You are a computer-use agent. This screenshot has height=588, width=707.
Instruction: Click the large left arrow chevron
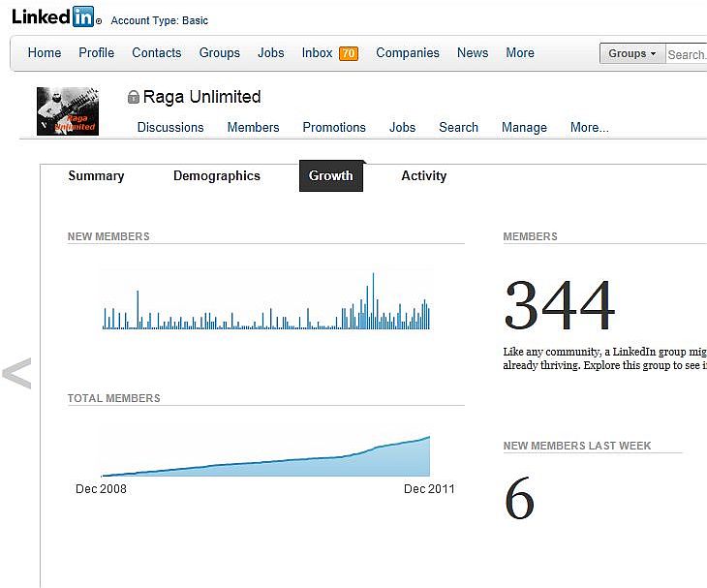[x=17, y=373]
